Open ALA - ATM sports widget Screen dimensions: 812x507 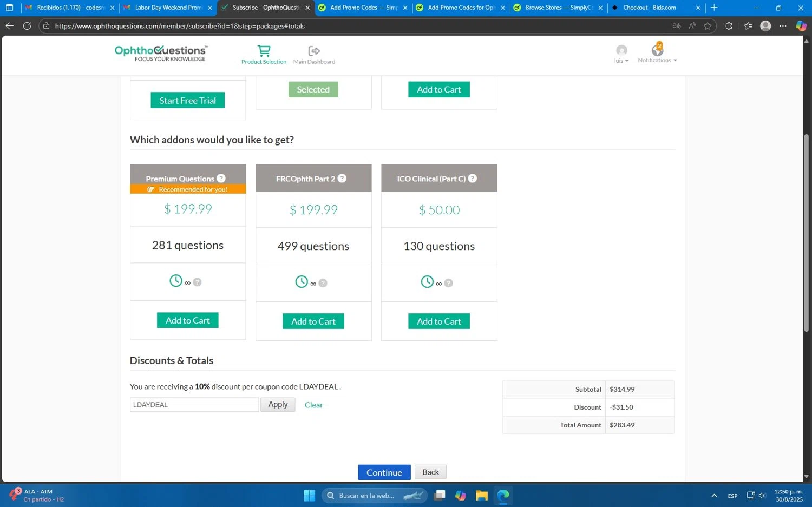tap(37, 496)
